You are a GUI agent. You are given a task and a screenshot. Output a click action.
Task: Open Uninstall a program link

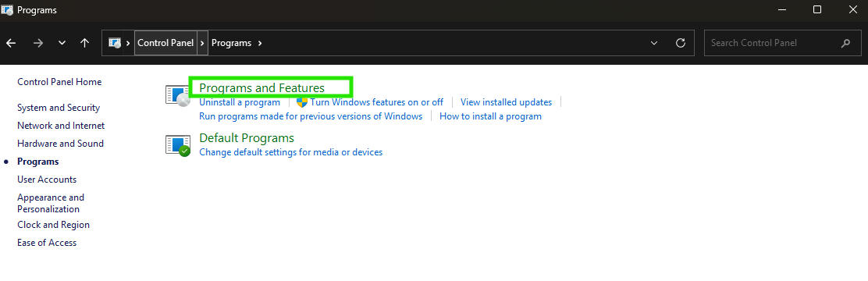(x=240, y=102)
